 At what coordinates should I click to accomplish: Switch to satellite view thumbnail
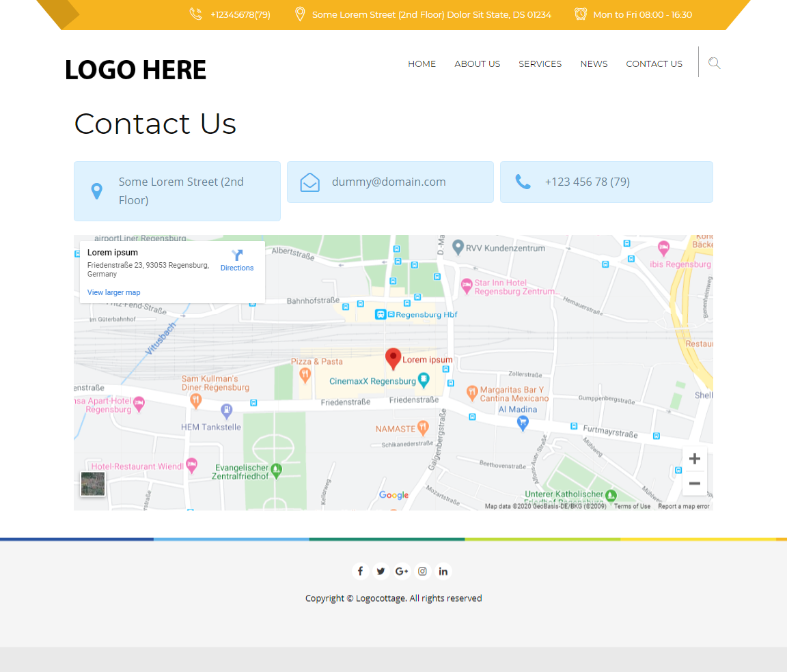coord(93,484)
